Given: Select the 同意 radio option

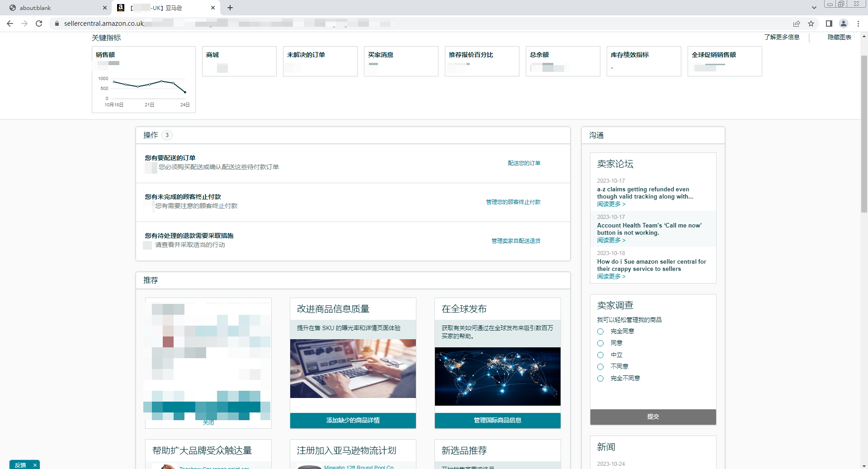Looking at the screenshot, I should [x=600, y=343].
